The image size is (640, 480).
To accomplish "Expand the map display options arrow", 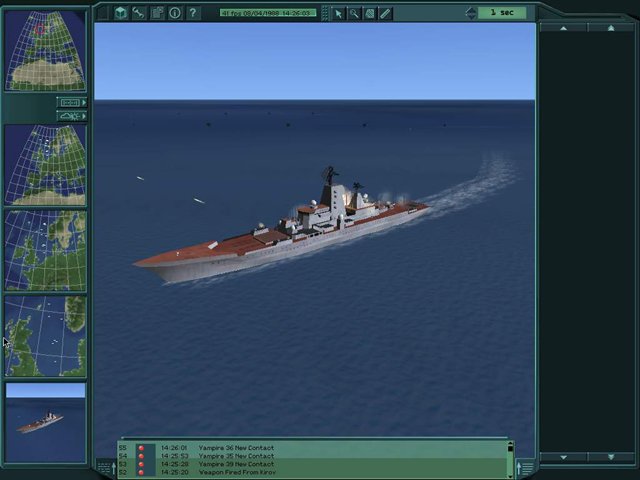I will tap(84, 102).
